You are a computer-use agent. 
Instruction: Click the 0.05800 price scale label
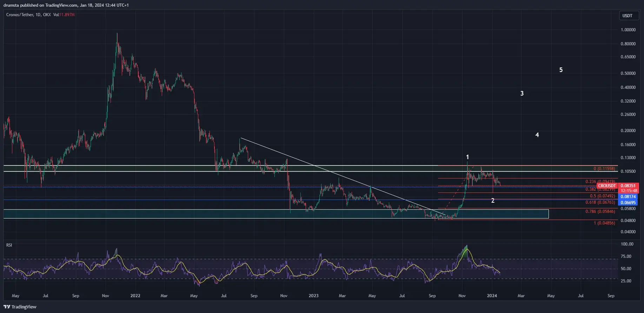[628, 209]
